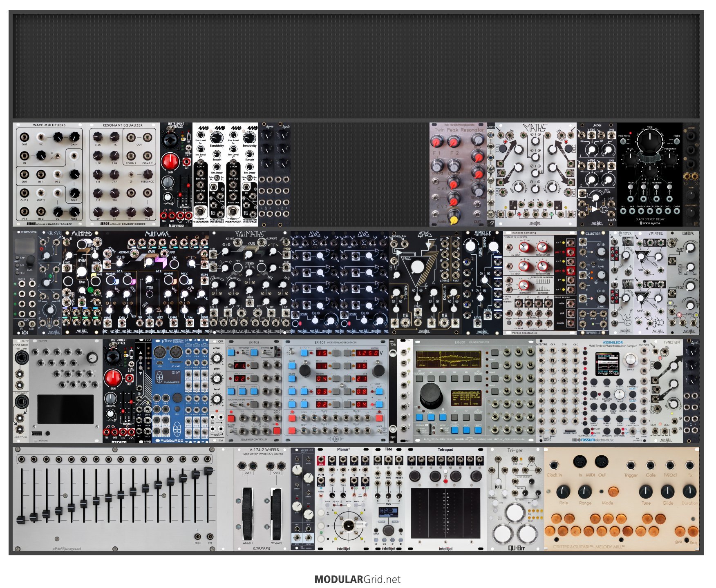716x588 pixels.
Task: Click the offset knob on the CVP module
Action: [217, 359]
